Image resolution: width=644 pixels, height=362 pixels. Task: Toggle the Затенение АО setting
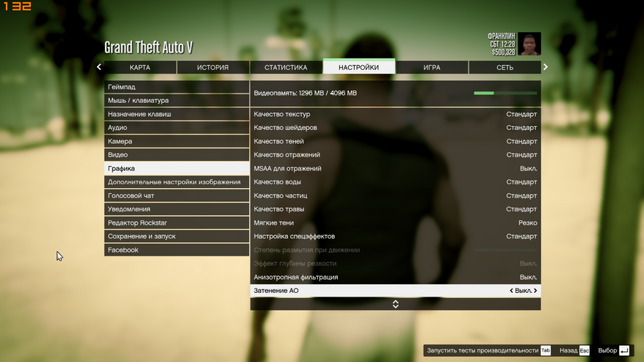396,291
